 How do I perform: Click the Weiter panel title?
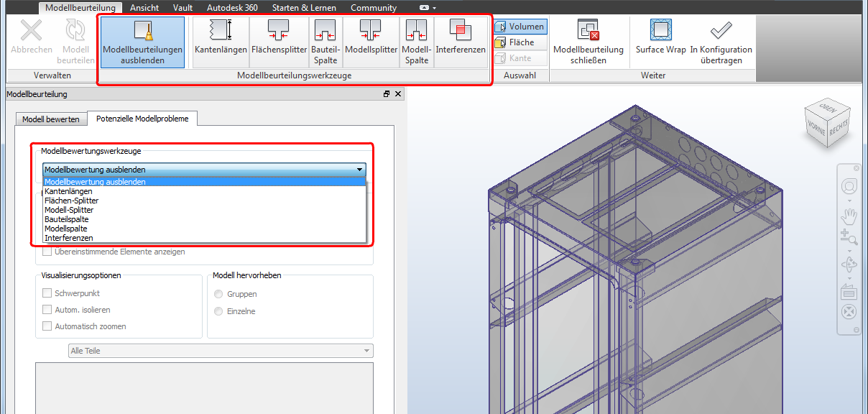point(653,75)
